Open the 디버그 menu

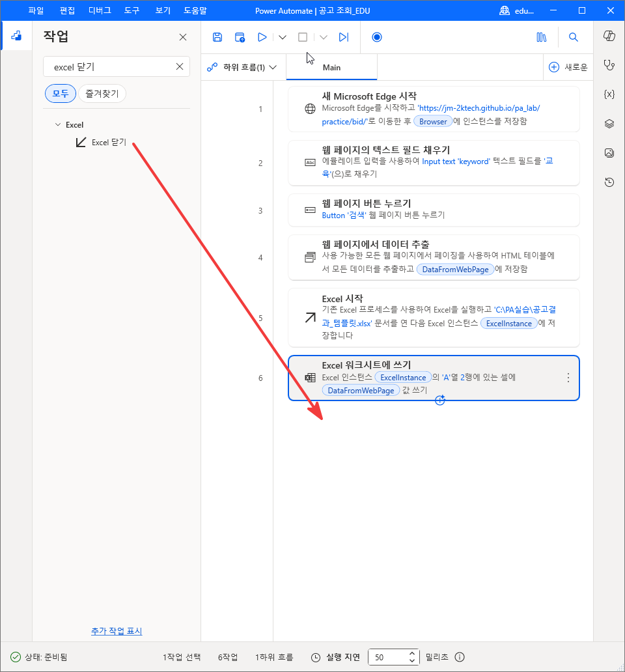[x=100, y=10]
